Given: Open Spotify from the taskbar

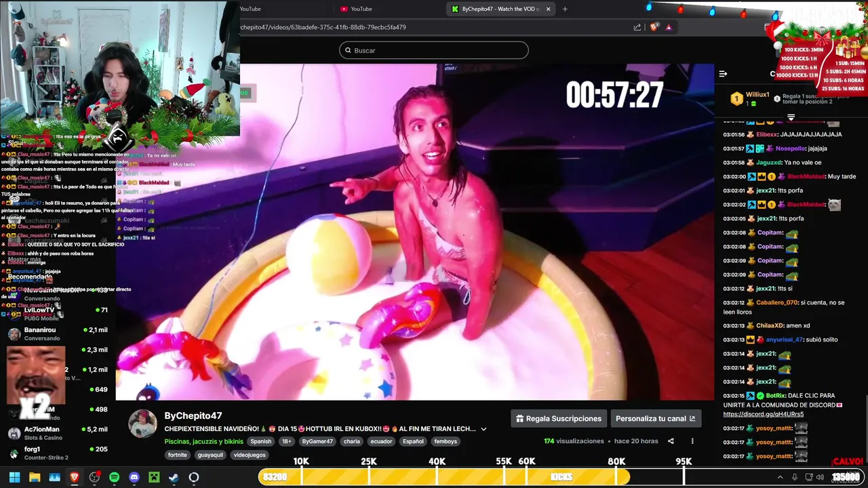Looking at the screenshot, I should 114,477.
